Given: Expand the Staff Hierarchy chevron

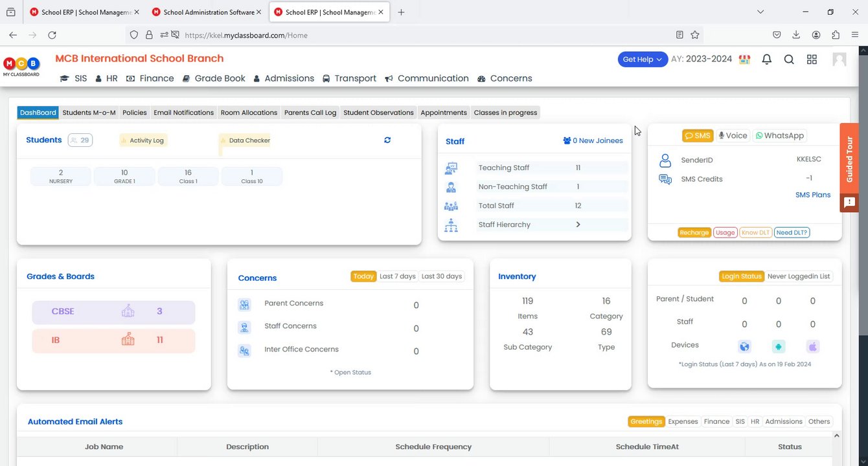Looking at the screenshot, I should point(578,225).
